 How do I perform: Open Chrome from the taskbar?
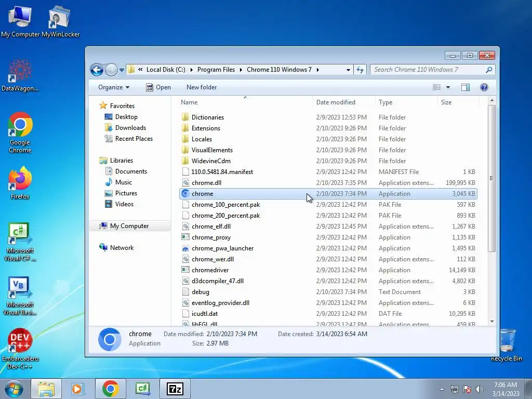click(110, 389)
